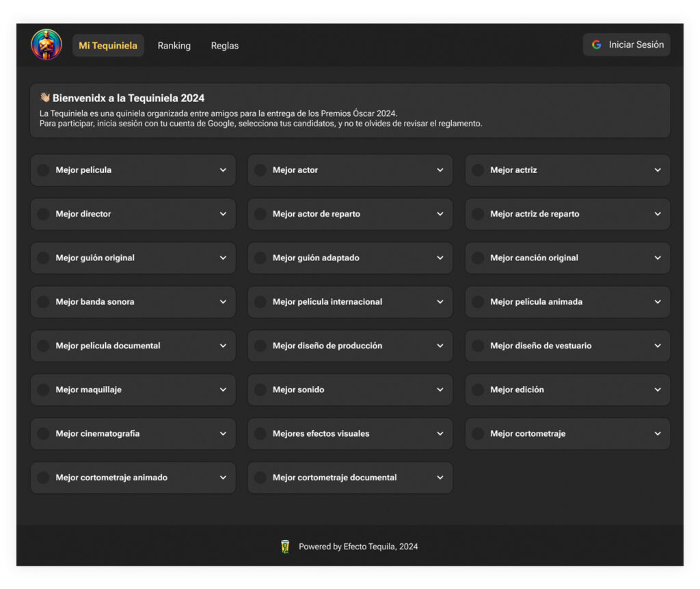Click the Google icon in Iniciar Sesión
700x589 pixels.
coord(596,45)
